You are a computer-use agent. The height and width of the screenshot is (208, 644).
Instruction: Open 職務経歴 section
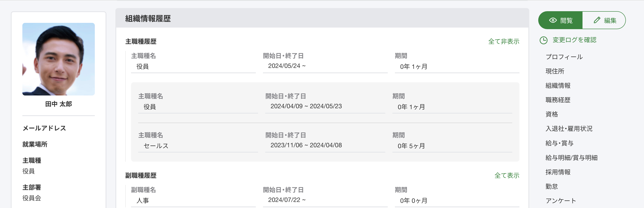tap(558, 100)
